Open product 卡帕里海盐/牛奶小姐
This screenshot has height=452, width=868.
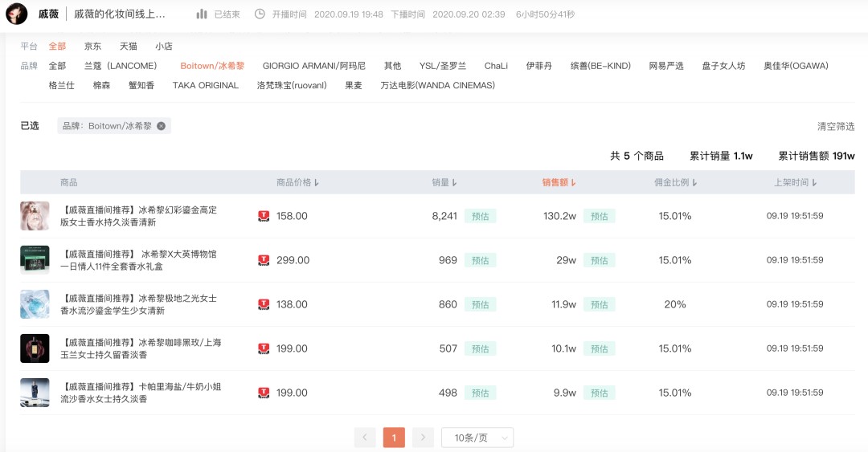point(141,393)
